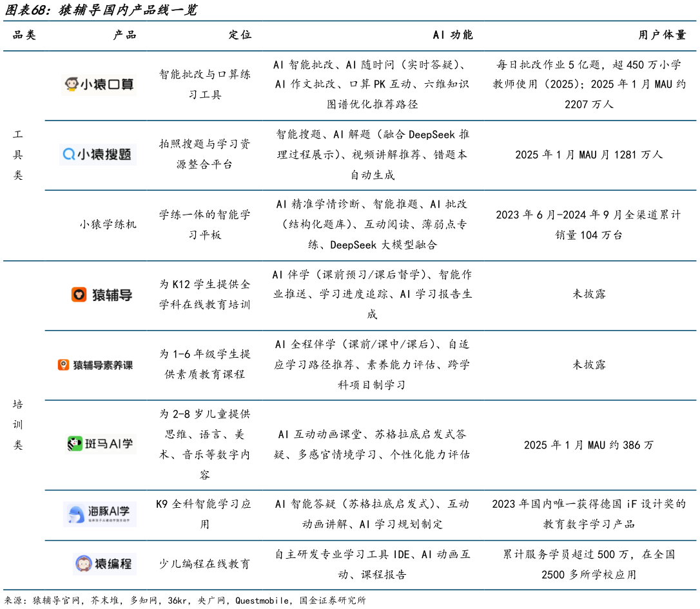This screenshot has height=609, width=700.
Task: Click 为 1-6 年级学生提供素质教育课程 text
Action: click(205, 364)
